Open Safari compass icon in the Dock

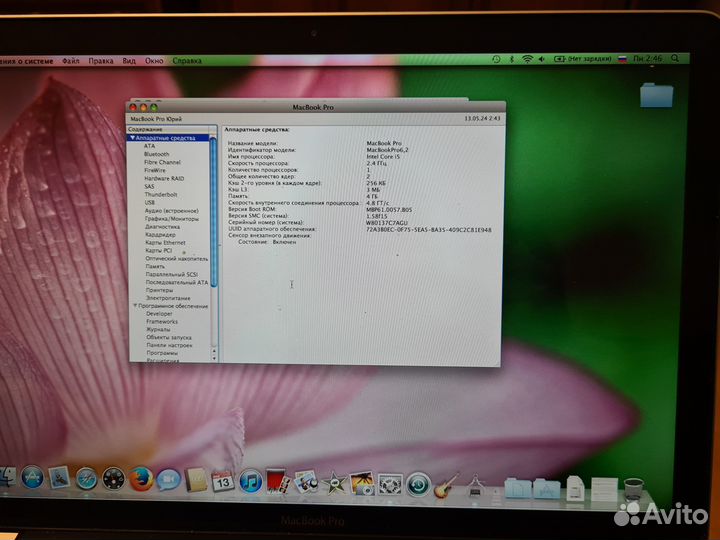tap(86, 479)
